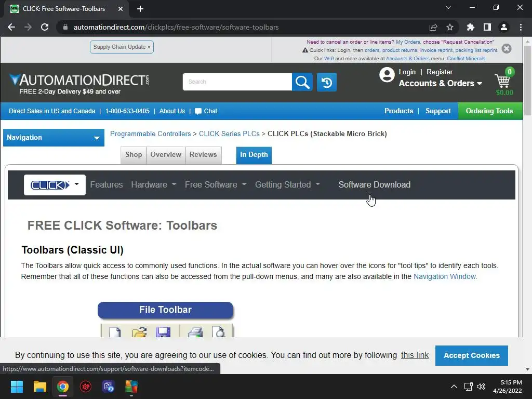
Task: Bookmark this page with the star icon
Action: coord(450,27)
